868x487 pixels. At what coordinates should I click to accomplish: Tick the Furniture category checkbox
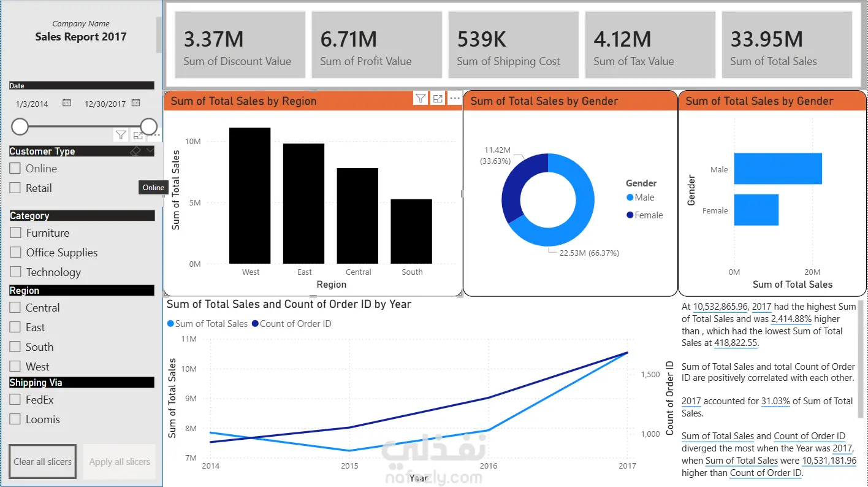click(16, 233)
